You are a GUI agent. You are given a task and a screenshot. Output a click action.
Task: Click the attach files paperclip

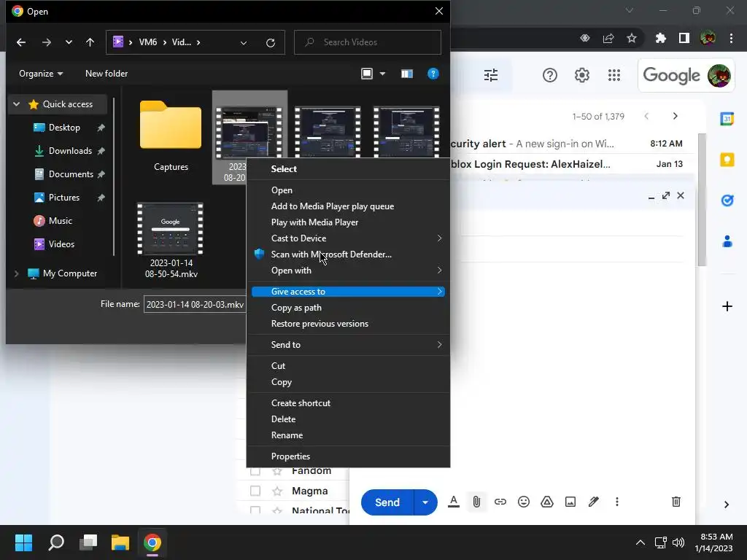476,502
